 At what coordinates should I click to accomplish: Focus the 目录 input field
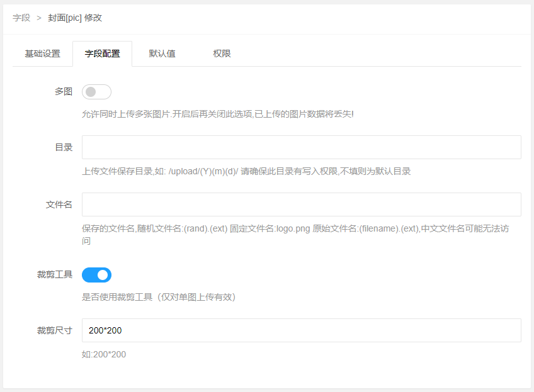coord(302,147)
